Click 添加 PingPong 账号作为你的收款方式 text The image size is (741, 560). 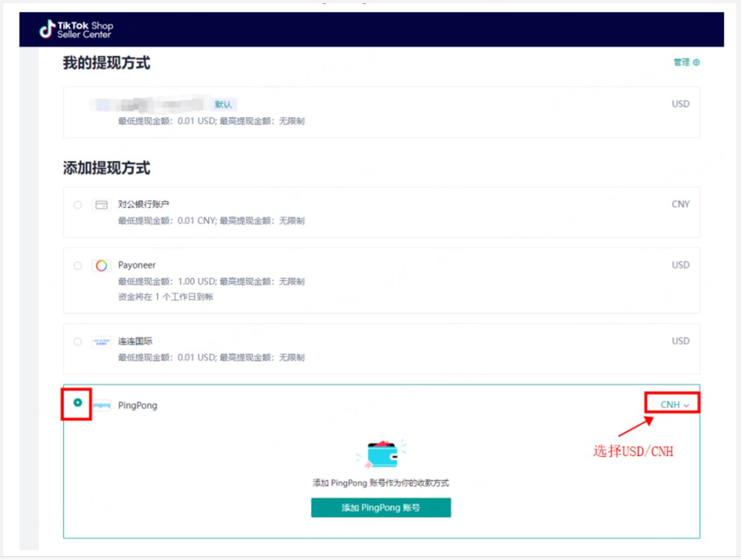tap(381, 483)
